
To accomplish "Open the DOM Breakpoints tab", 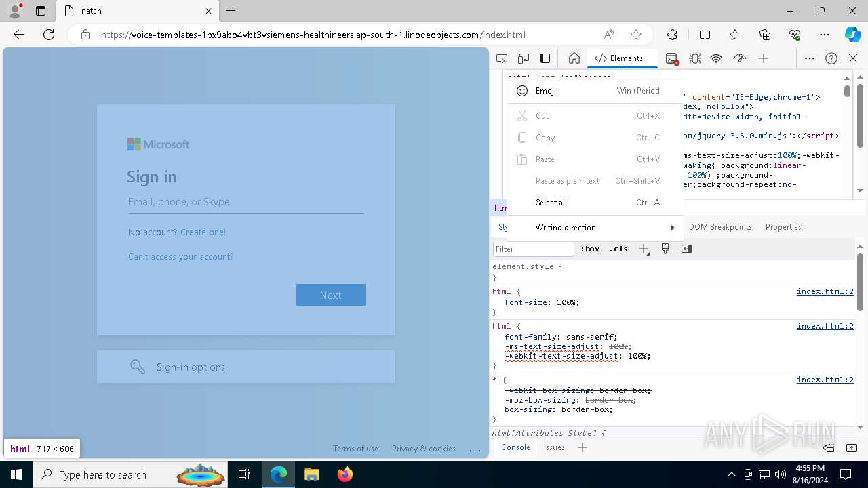I will 720,227.
